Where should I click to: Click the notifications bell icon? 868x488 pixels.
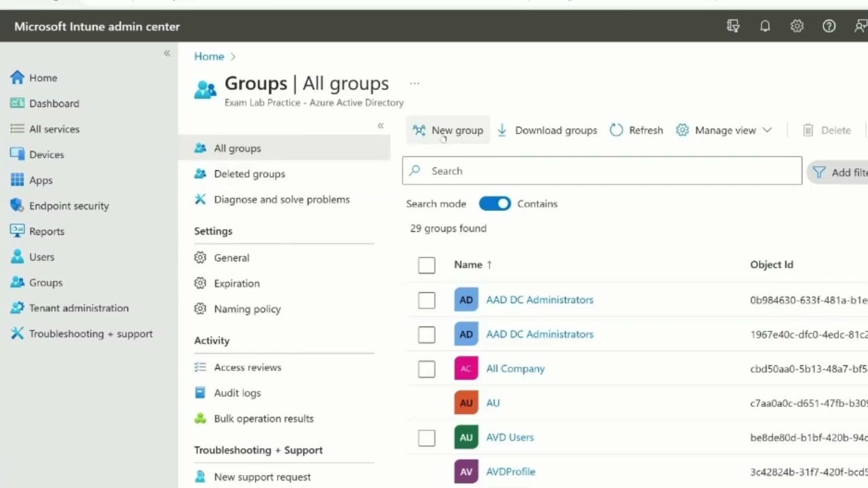[x=765, y=26]
